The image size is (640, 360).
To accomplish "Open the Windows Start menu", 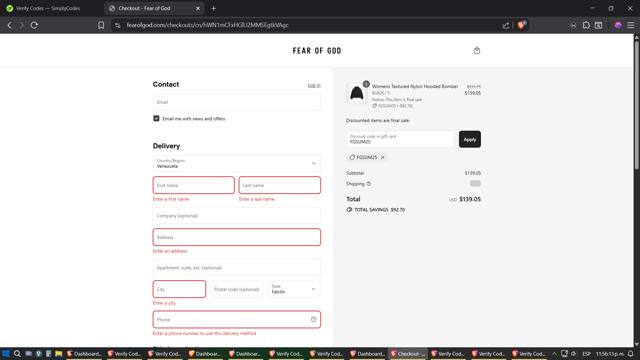I will (x=6, y=354).
